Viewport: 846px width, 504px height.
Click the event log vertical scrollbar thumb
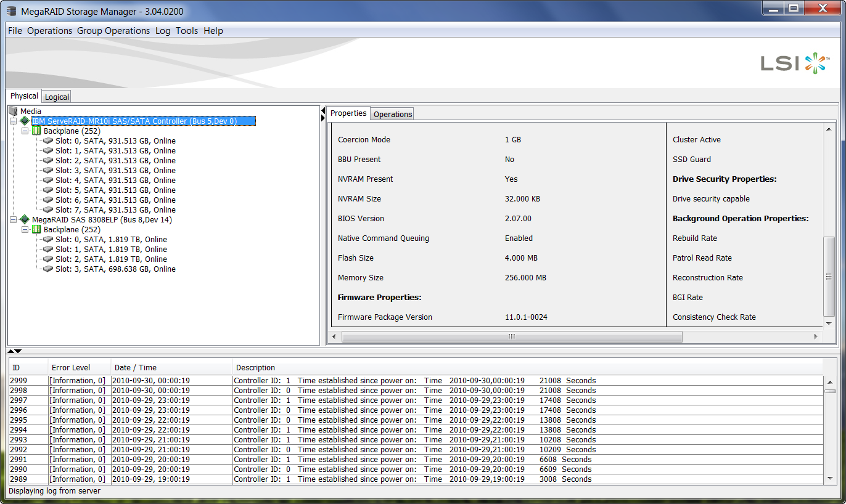[830, 391]
